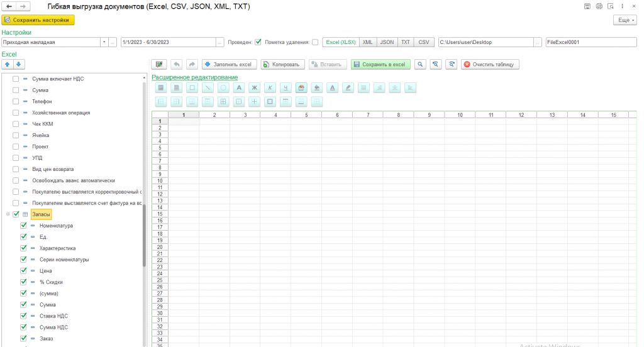Switch to Excel (XLSX) format tab
Viewport: 644px width, 347px height.
(x=341, y=42)
